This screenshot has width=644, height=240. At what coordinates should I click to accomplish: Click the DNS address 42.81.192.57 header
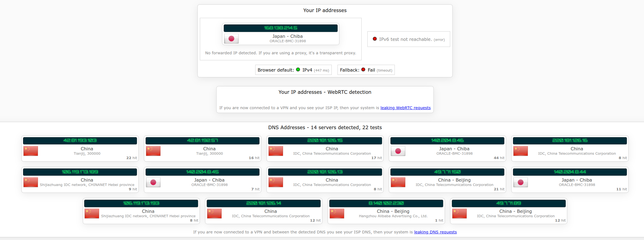[x=202, y=140]
